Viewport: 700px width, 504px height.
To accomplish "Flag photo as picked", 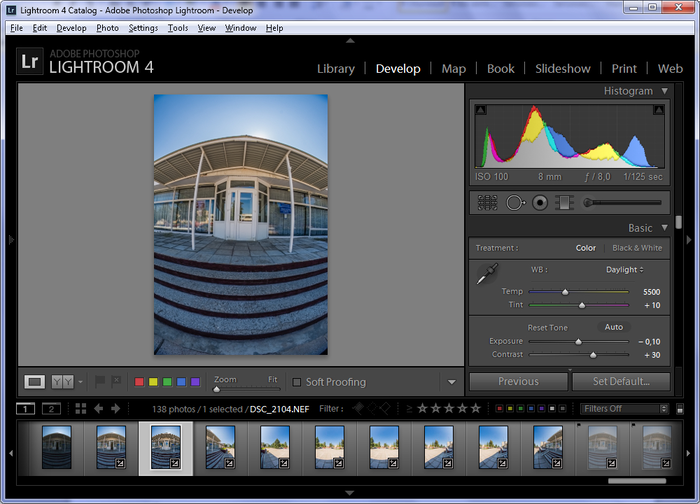I will pos(100,382).
